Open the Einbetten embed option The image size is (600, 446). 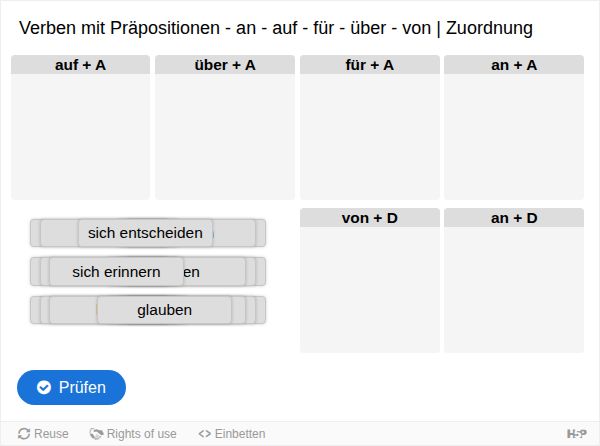(x=232, y=434)
